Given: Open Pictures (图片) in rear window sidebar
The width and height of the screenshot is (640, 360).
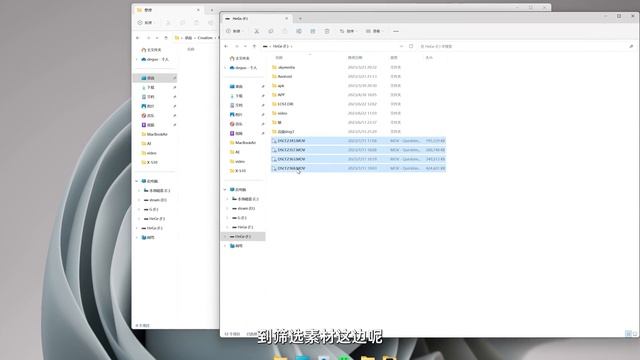Looking at the screenshot, I should coord(149,106).
